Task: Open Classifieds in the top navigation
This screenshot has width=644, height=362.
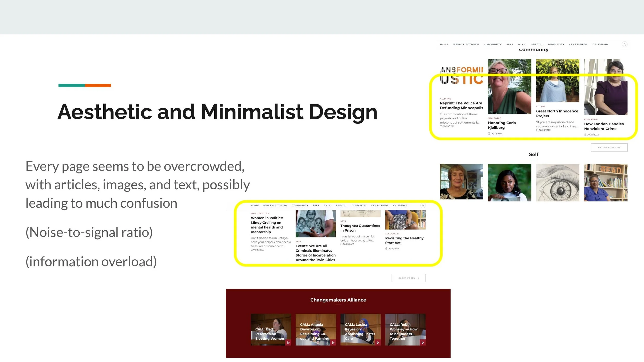Action: click(578, 45)
